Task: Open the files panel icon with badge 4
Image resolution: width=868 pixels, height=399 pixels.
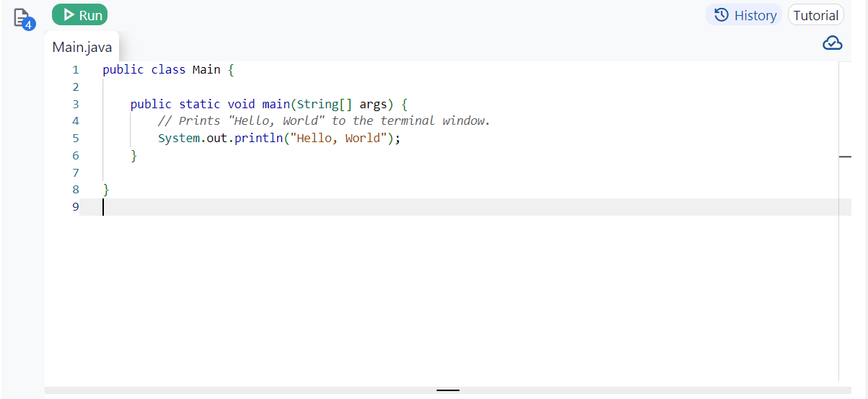Action: coord(24,19)
